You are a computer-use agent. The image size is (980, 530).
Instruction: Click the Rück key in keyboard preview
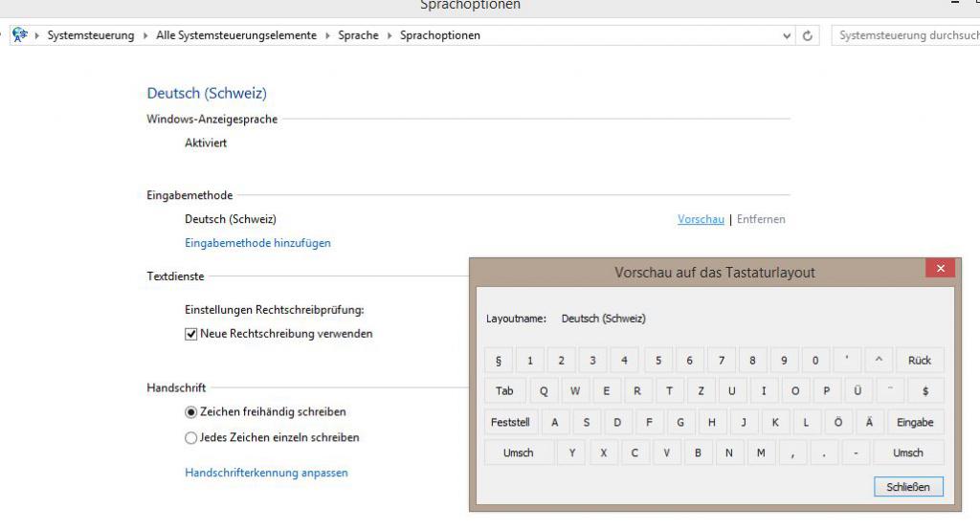920,360
